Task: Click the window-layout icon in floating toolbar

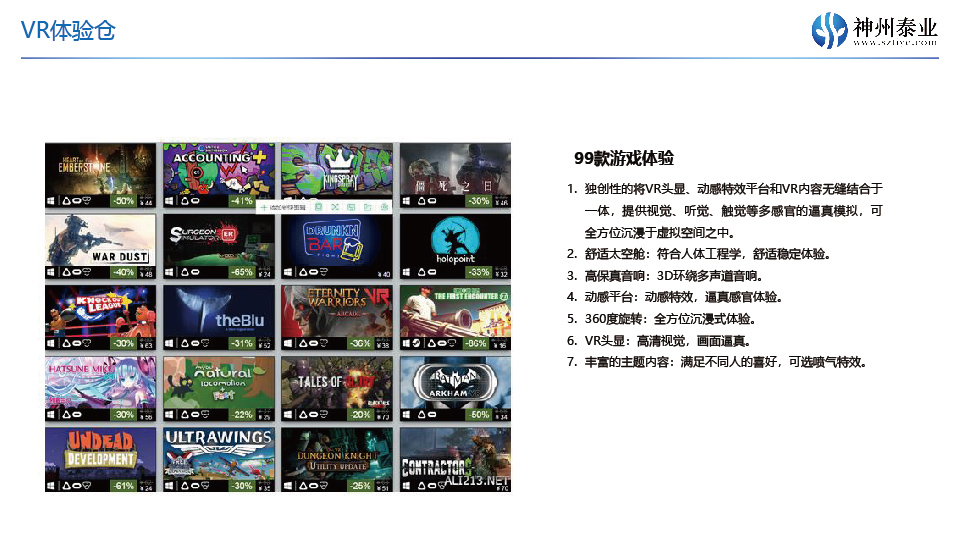Action: point(351,208)
